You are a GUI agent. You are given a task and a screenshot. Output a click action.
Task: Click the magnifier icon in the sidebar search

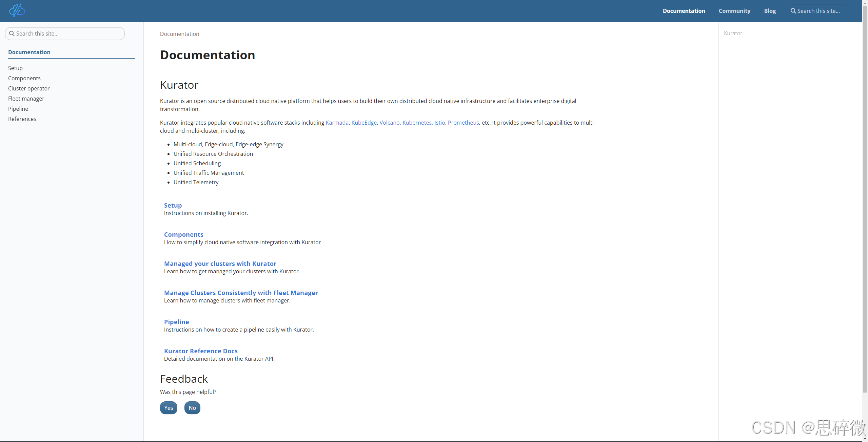(x=12, y=34)
